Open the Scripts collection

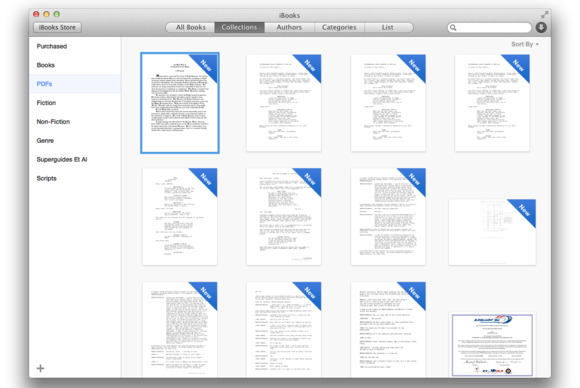tap(47, 178)
